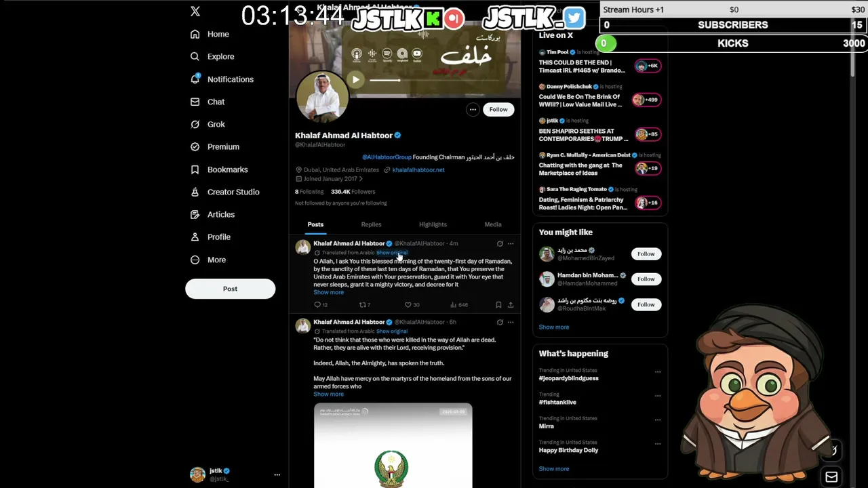Viewport: 868px width, 488px height.
Task: Open the 336.4K Followers list
Action: pyautogui.click(x=353, y=192)
